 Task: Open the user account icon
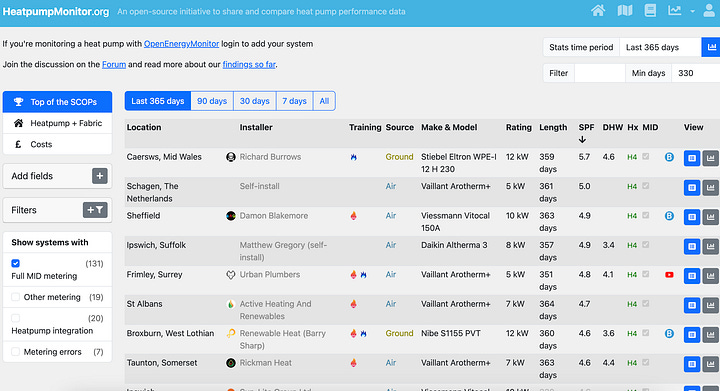pos(709,10)
